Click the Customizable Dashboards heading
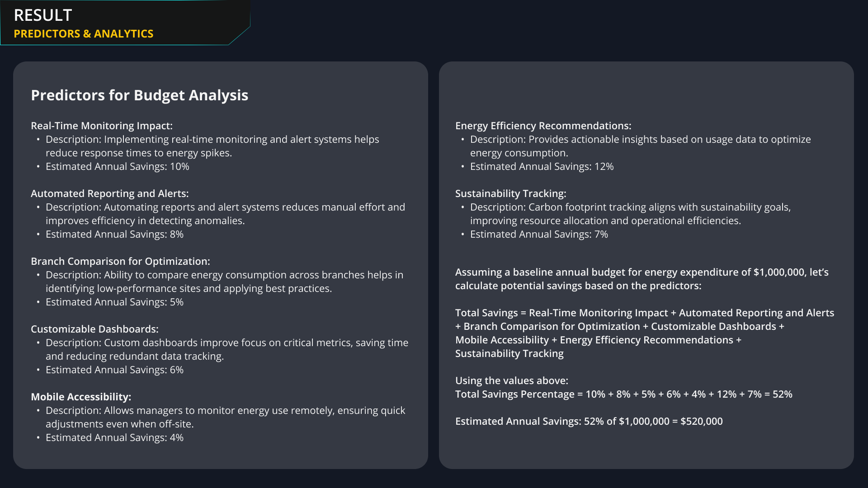The width and height of the screenshot is (868, 488). coord(94,329)
